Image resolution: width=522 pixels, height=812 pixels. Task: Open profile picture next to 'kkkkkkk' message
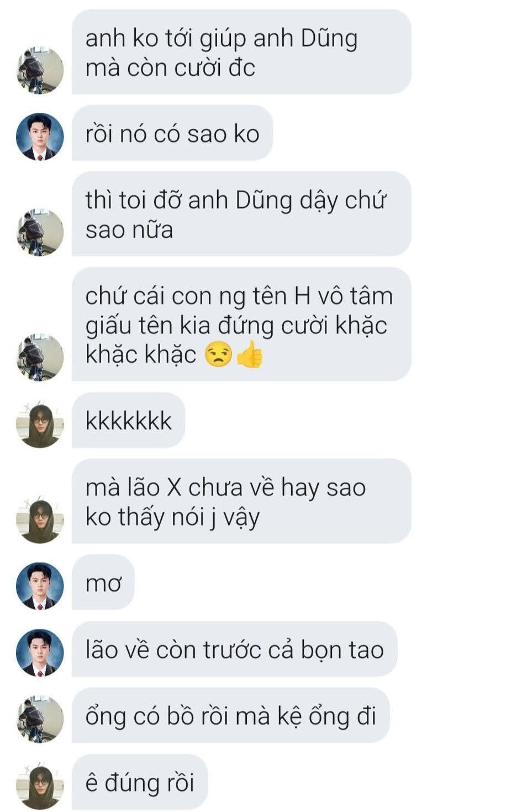click(x=40, y=424)
